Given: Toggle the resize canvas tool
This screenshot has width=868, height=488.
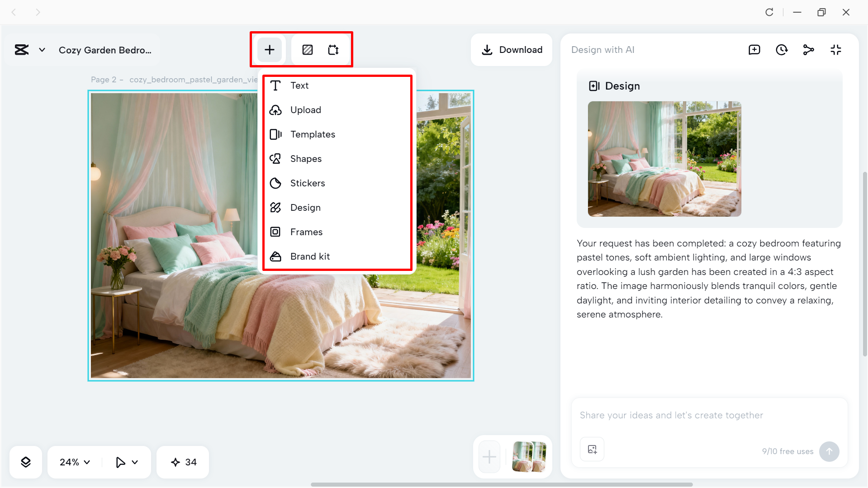Looking at the screenshot, I should pyautogui.click(x=333, y=50).
